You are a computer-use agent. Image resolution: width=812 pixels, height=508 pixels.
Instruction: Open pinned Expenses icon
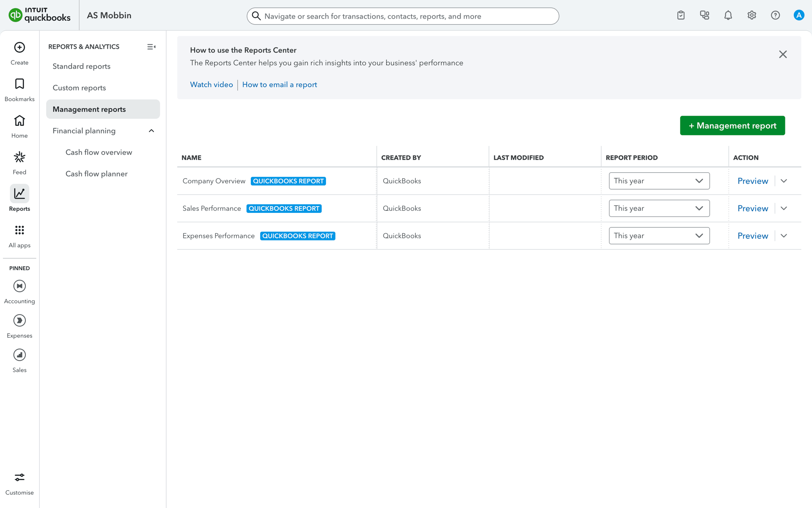pyautogui.click(x=19, y=320)
